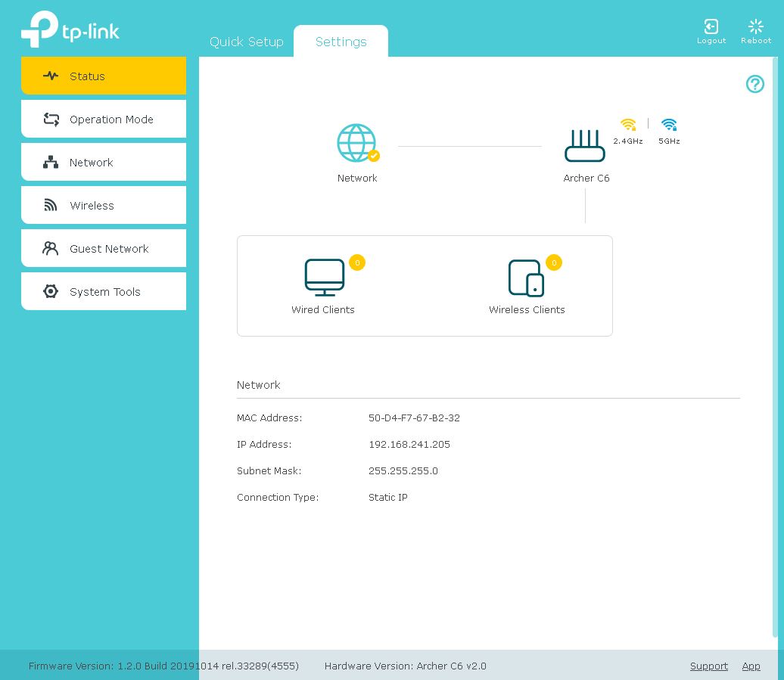
Task: Click the Logout icon
Action: pyautogui.click(x=711, y=27)
